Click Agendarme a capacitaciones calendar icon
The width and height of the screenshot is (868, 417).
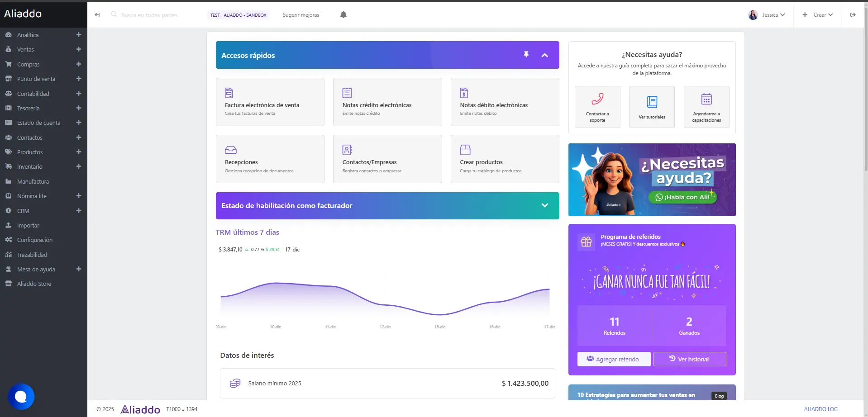pos(706,99)
